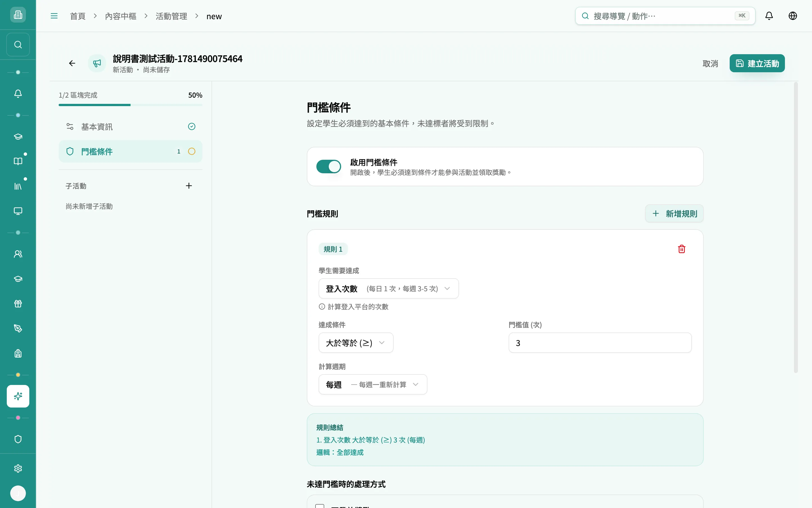Open the settings gear in the sidebar
The image size is (812, 508).
18,468
